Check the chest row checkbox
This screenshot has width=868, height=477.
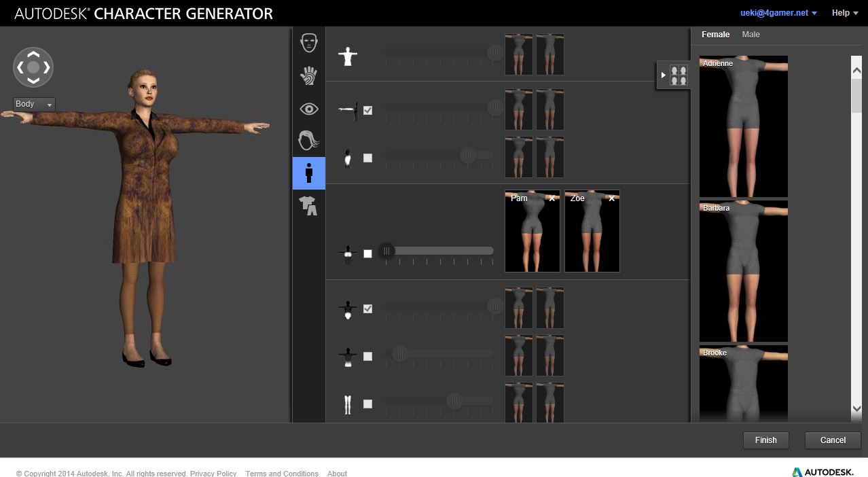367,253
